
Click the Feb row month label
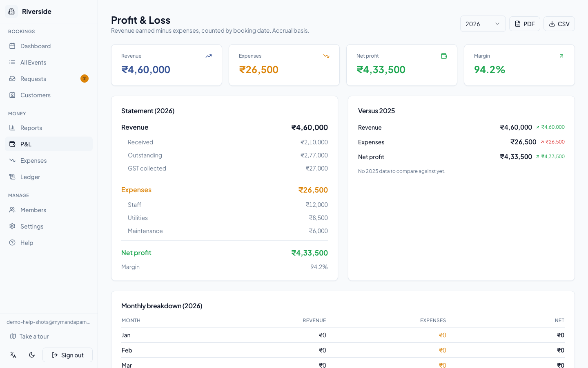click(127, 350)
